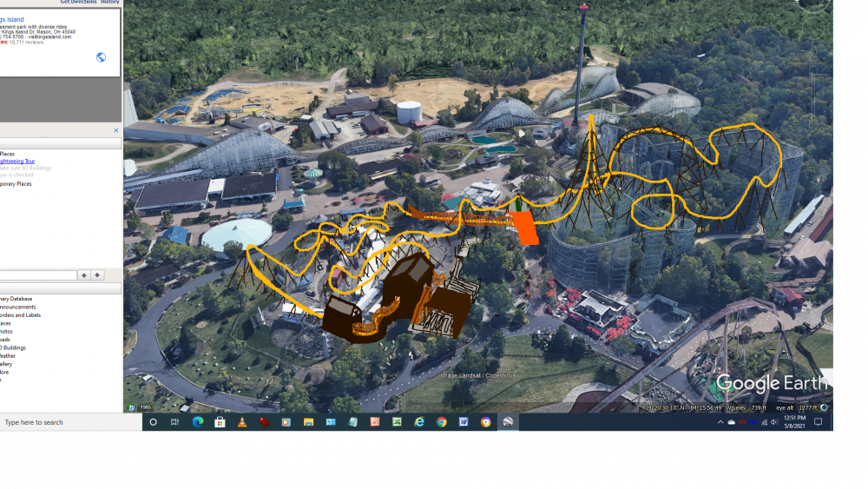This screenshot has height=489, width=868.
Task: Click the 1985 imagery date label
Action: point(145,407)
